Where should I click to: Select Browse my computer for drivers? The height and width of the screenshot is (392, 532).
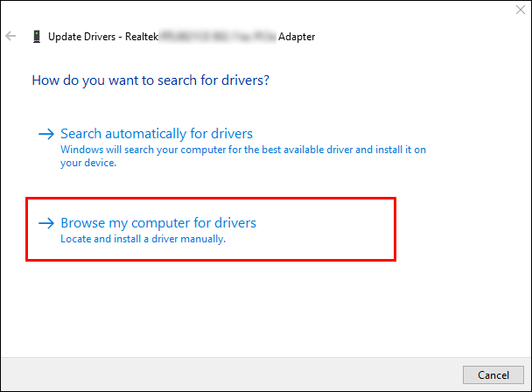(158, 223)
